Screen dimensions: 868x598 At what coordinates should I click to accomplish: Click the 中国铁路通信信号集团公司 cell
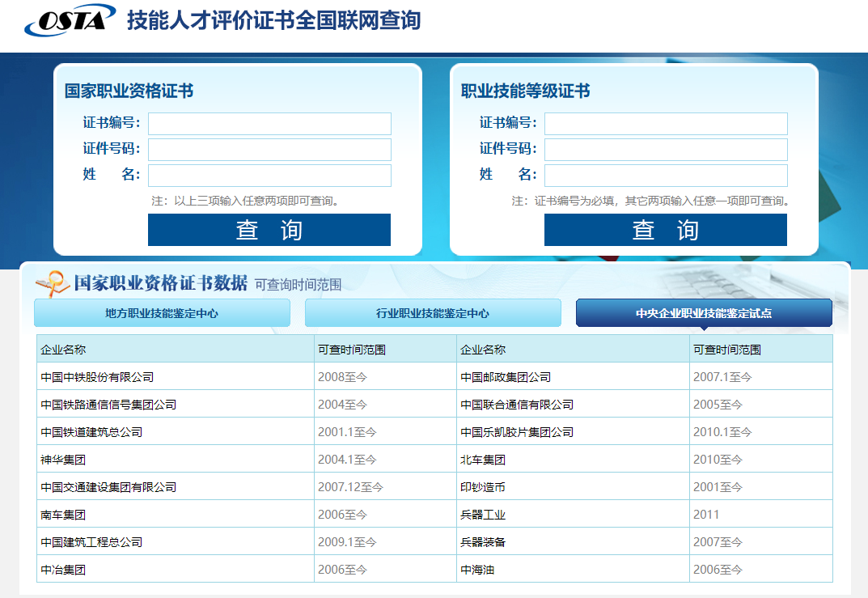pyautogui.click(x=176, y=405)
